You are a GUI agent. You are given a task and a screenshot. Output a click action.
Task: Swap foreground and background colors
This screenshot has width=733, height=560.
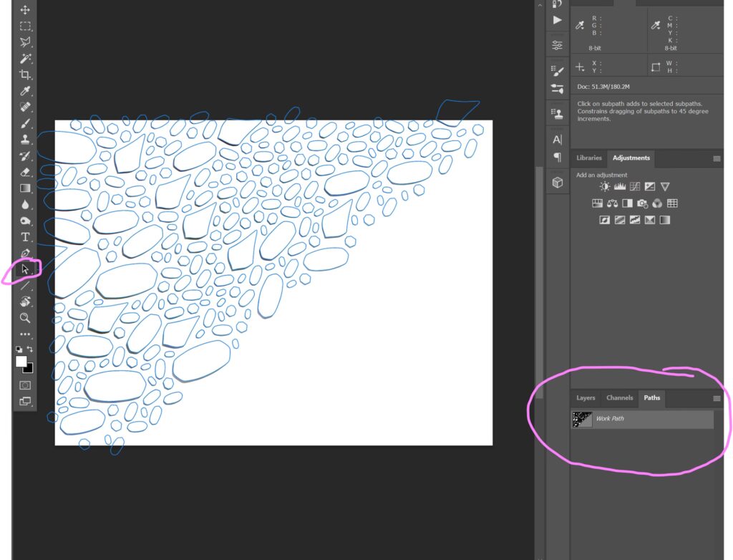click(30, 349)
